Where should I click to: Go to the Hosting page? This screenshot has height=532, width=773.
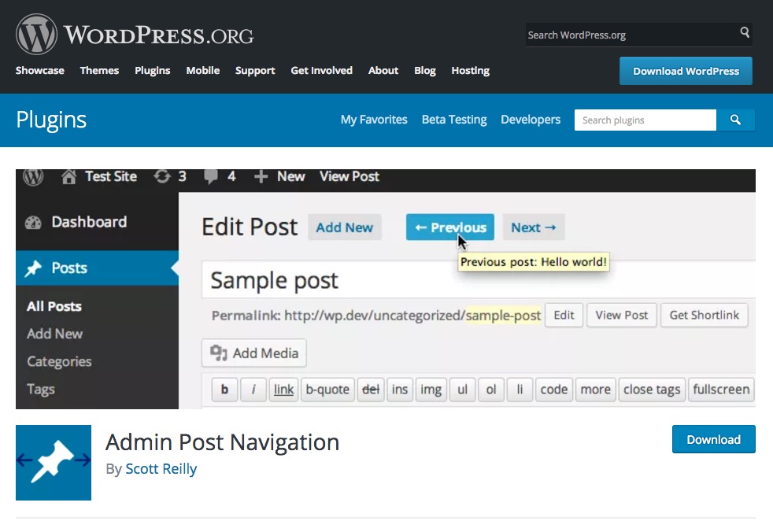pos(470,70)
